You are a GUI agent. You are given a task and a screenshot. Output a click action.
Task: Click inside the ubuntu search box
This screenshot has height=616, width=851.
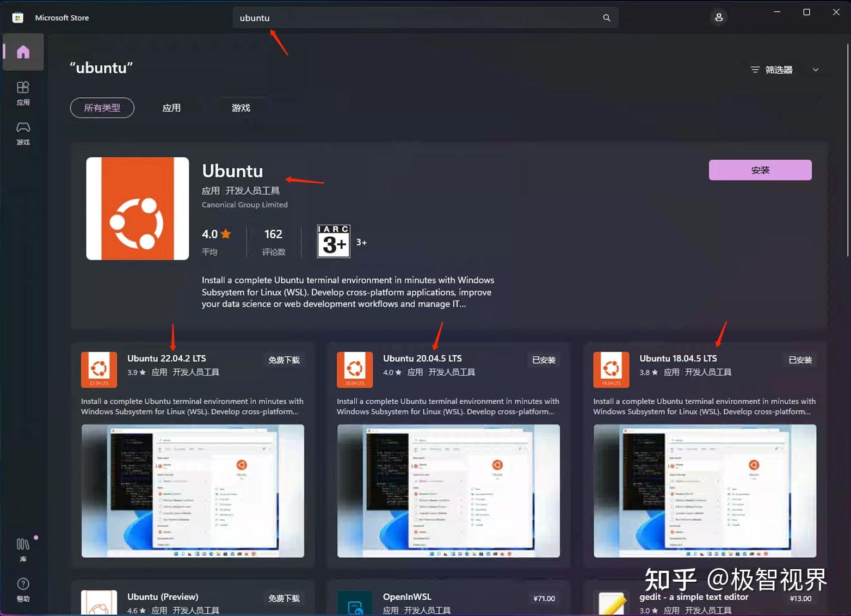381,17
